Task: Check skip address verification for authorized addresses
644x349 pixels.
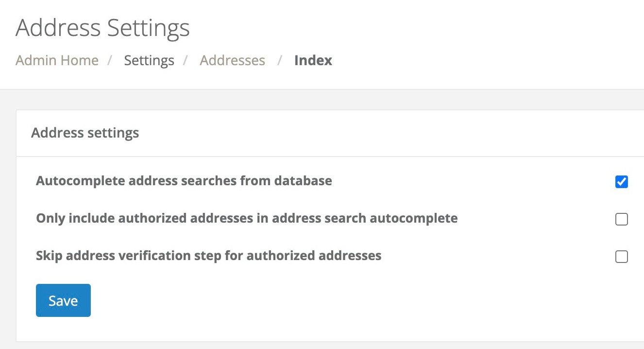Action: (621, 257)
